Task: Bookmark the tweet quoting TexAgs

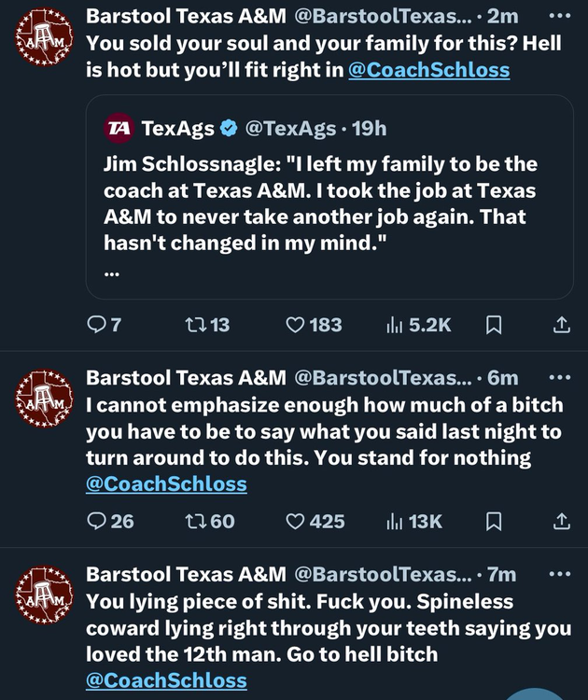Action: point(495,325)
